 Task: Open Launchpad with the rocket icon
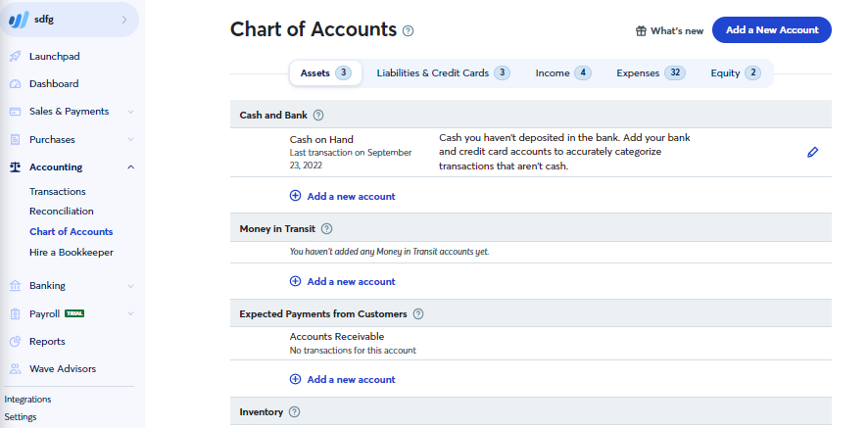pyautogui.click(x=15, y=57)
